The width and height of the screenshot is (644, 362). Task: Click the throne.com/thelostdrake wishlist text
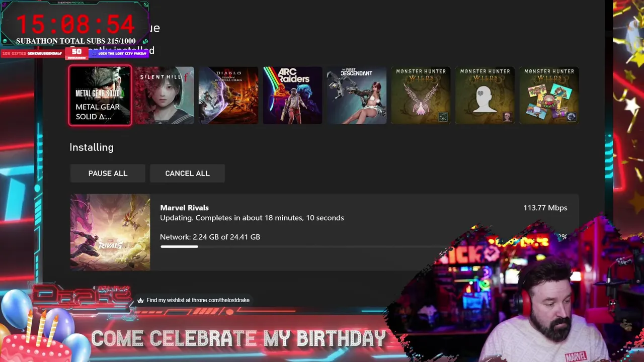coord(198,300)
